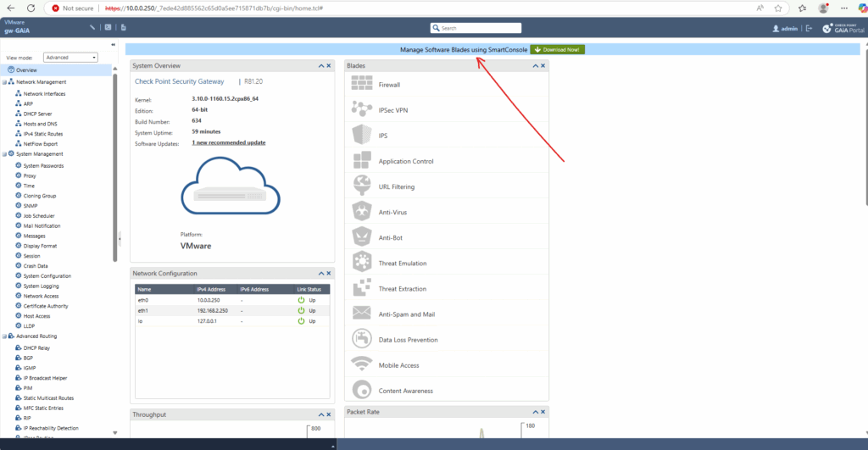The image size is (868, 450).
Task: Collapse the Network Management tree node
Action: 4,82
